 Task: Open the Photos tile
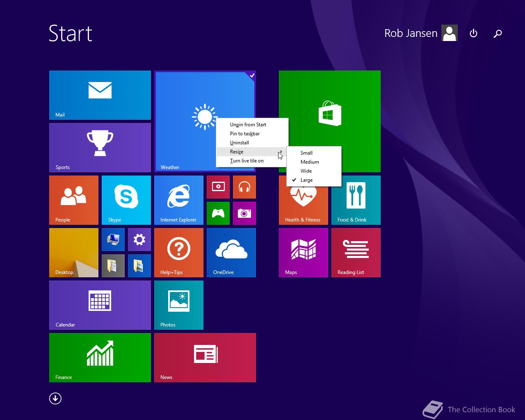pyautogui.click(x=179, y=305)
